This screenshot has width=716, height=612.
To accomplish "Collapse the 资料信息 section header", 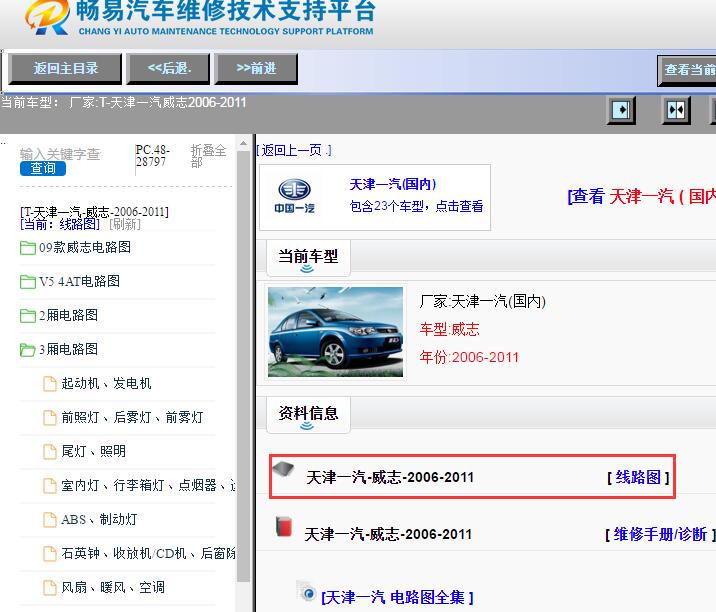I will tap(308, 415).
